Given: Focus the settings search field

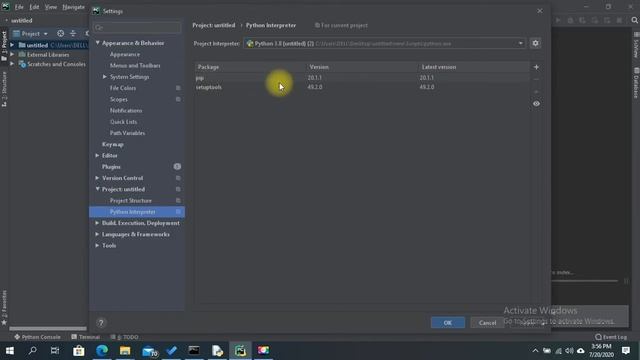Looking at the screenshot, I should [137, 27].
